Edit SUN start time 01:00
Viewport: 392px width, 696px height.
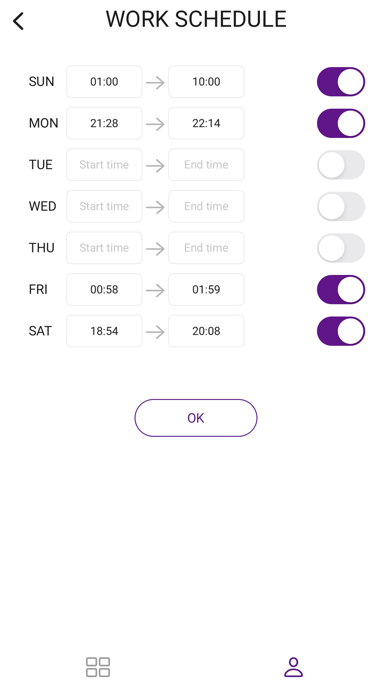click(x=104, y=82)
